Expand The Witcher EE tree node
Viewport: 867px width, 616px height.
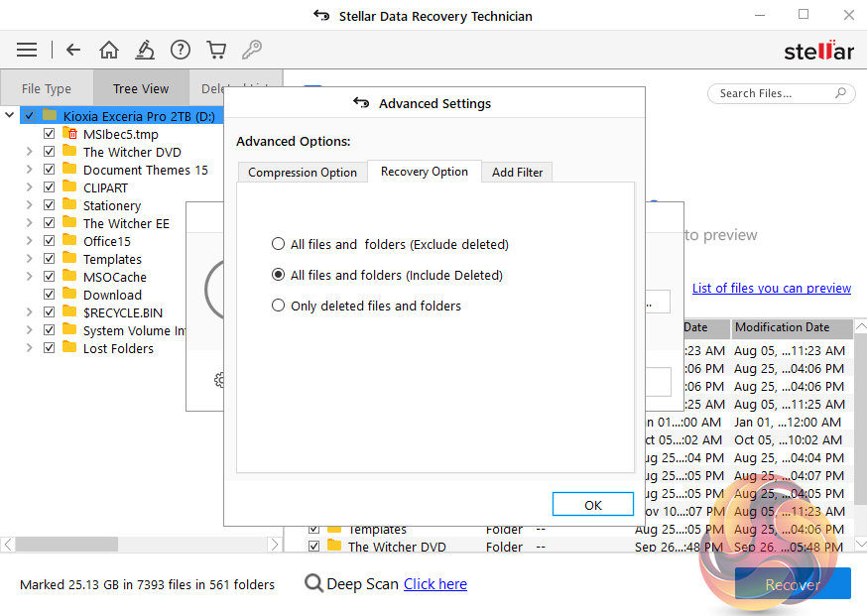click(30, 223)
